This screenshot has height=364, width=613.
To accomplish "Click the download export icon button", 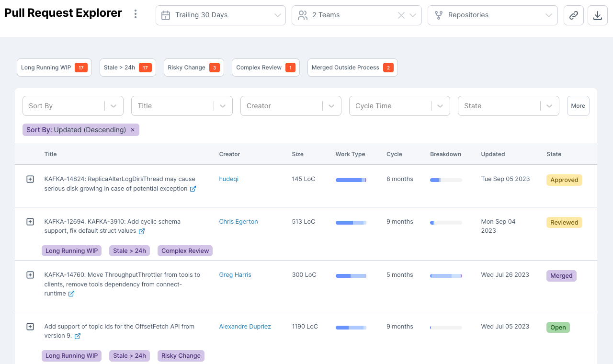I will coord(597,15).
